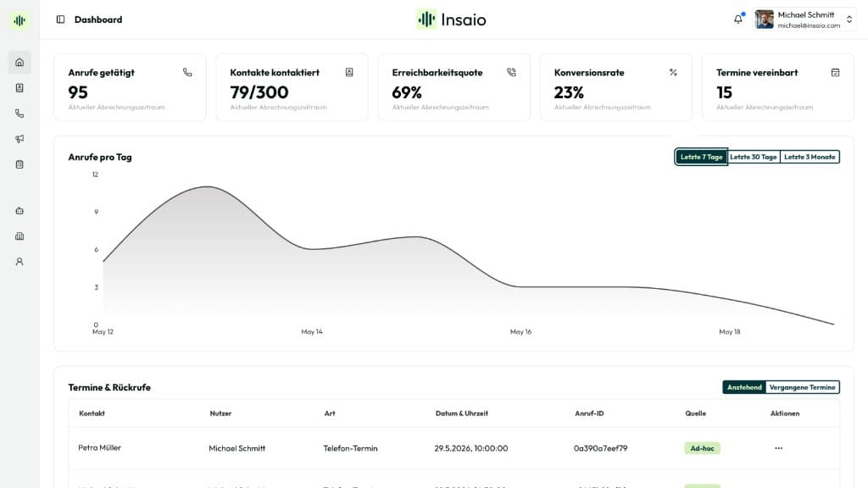The image size is (868, 488).
Task: Expand the Michael Schmitt account menu chevron
Action: pyautogui.click(x=849, y=19)
